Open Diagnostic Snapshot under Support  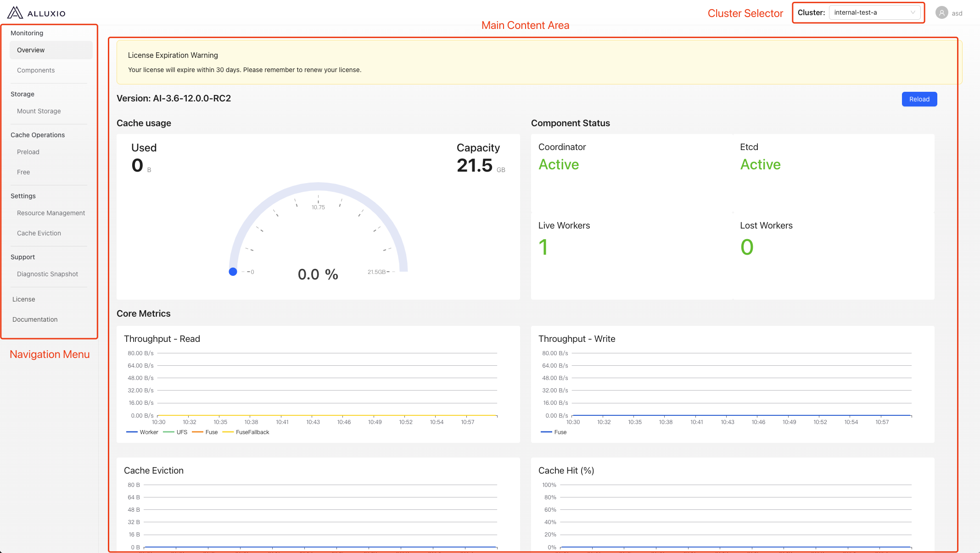(47, 274)
